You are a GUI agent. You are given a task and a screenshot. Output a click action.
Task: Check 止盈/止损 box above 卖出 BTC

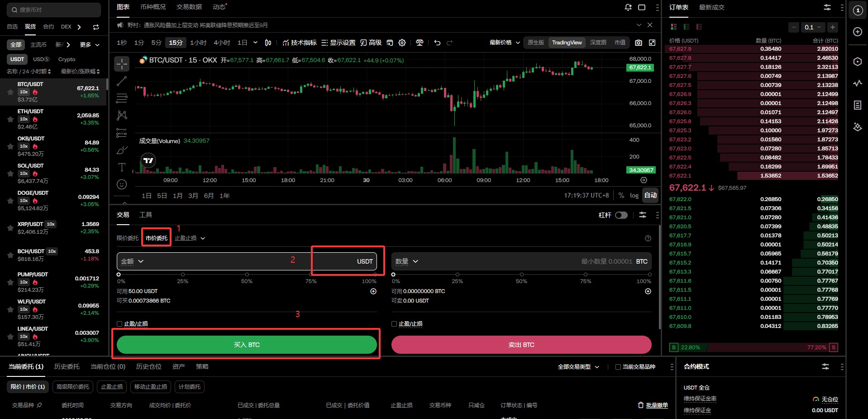(x=394, y=324)
